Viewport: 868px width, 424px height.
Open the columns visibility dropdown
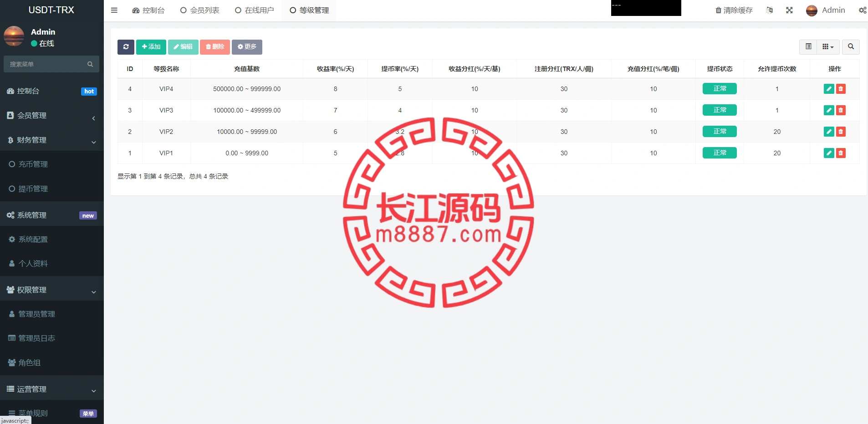828,47
